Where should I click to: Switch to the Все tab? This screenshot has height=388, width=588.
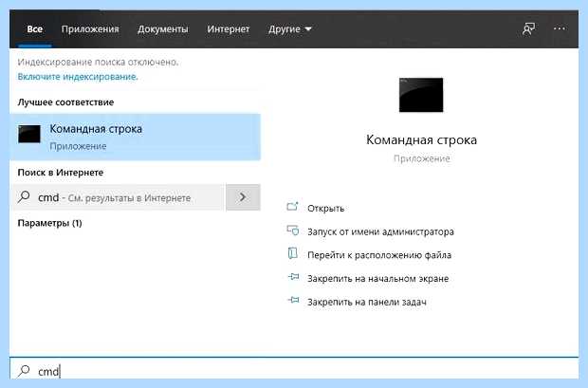click(x=34, y=28)
